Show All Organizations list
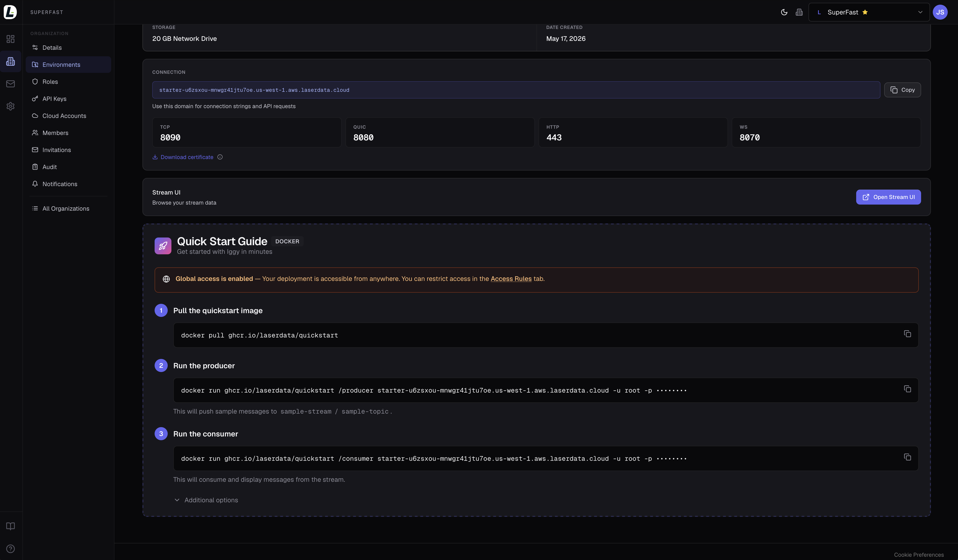This screenshot has width=958, height=560. point(68,208)
